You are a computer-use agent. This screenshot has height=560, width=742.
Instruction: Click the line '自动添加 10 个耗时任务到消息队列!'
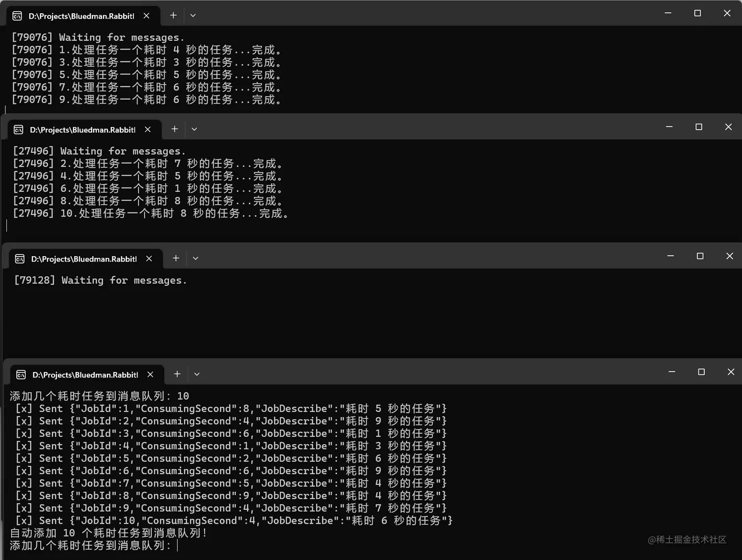click(108, 533)
